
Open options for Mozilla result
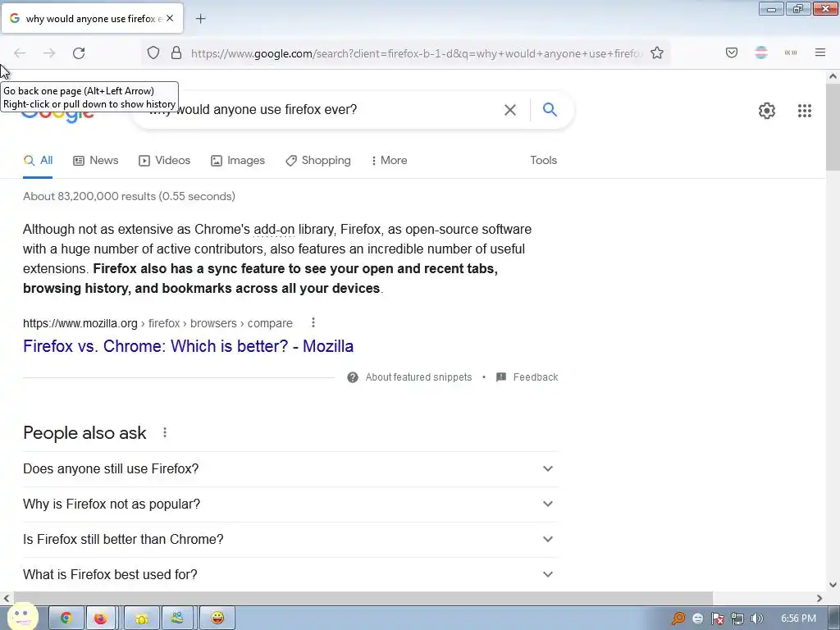point(313,322)
